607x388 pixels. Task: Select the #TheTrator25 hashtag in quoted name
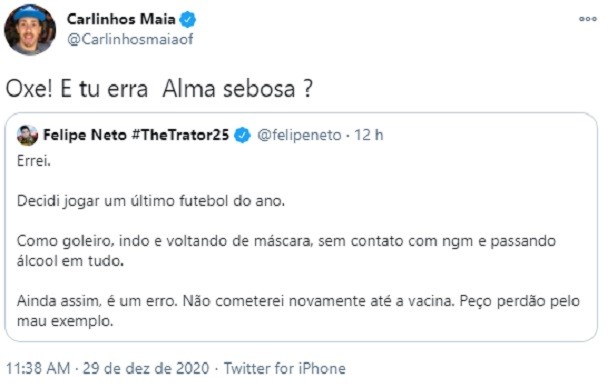pos(180,135)
